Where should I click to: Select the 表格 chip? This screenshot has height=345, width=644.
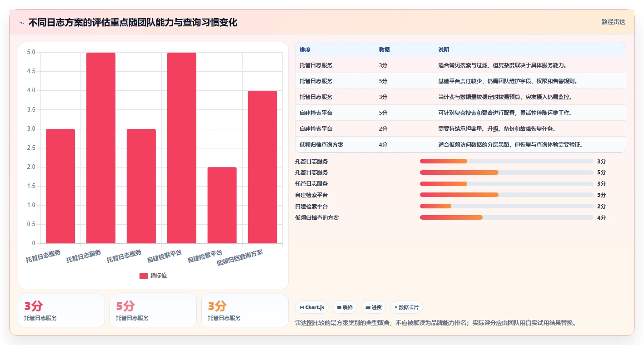click(345, 307)
